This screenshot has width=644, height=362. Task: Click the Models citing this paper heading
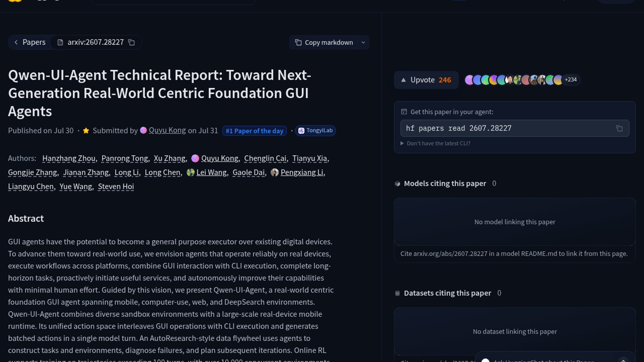(x=445, y=183)
